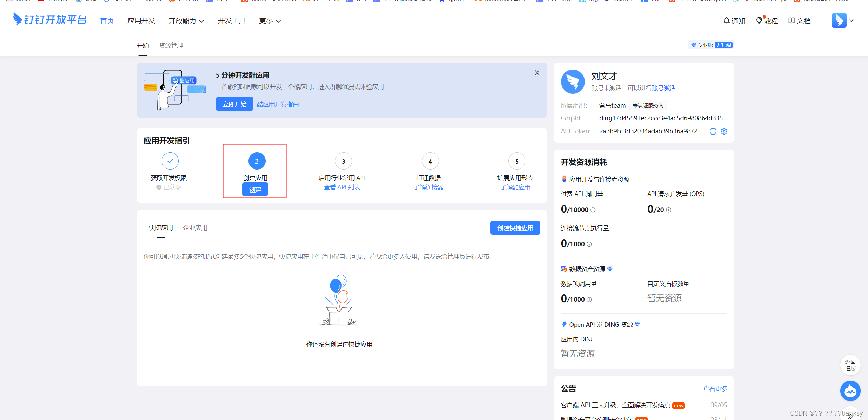Open the 了解连接器 link
The height and width of the screenshot is (420, 868).
click(429, 187)
